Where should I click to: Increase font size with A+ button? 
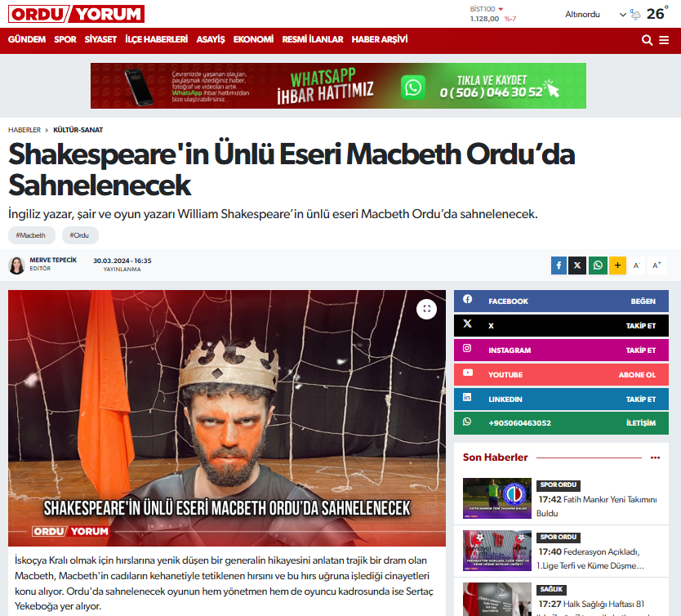click(x=657, y=266)
